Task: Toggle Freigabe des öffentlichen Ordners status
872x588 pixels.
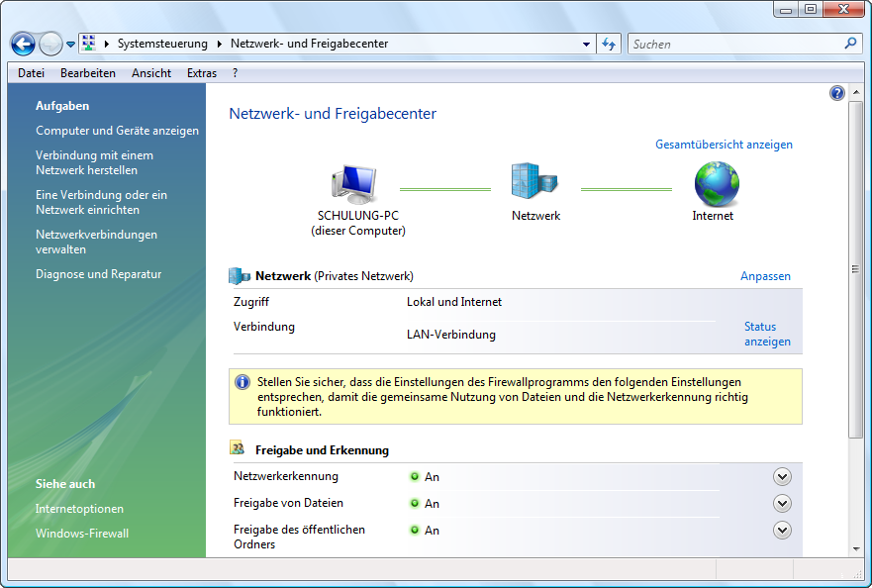Action: (416, 530)
